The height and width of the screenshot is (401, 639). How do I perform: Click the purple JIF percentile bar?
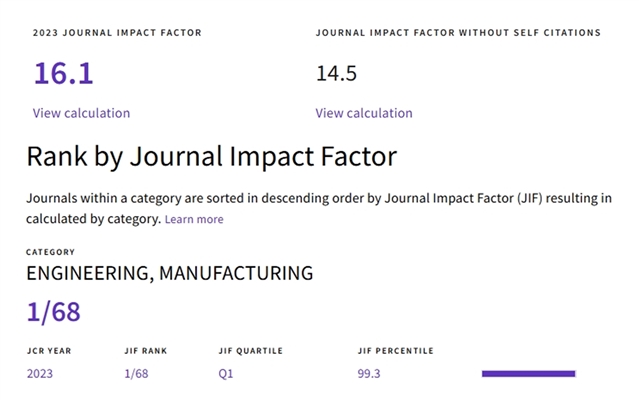click(x=528, y=374)
